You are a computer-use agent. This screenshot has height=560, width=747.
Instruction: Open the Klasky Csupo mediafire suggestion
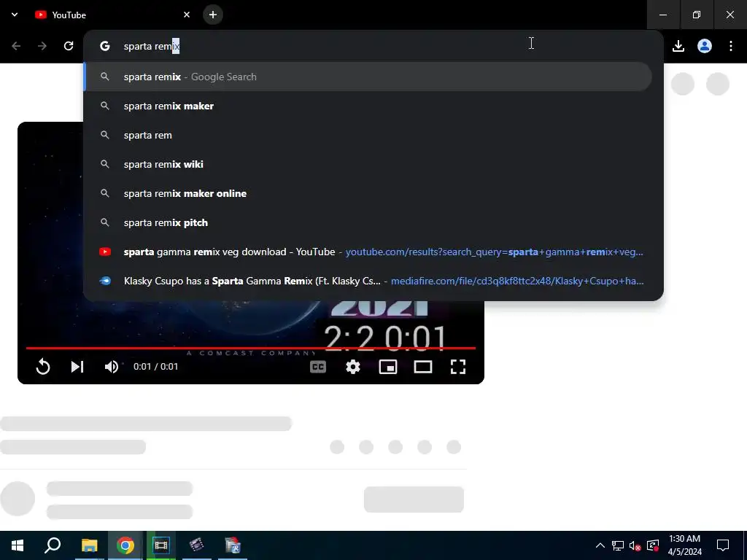click(368, 281)
